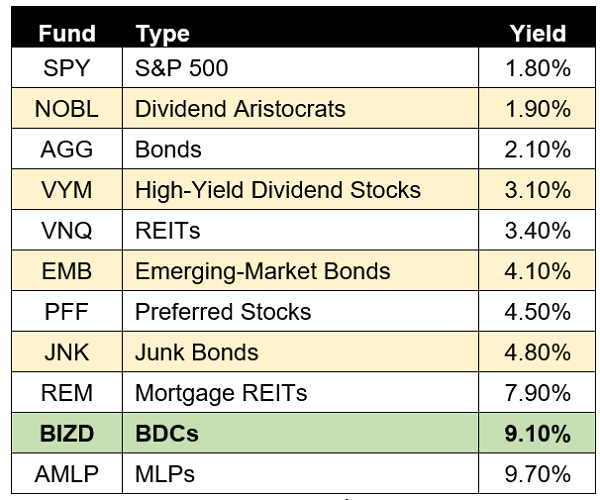The height and width of the screenshot is (500, 600).
Task: Select the highlighted BIZD fund cell
Action: 67,433
